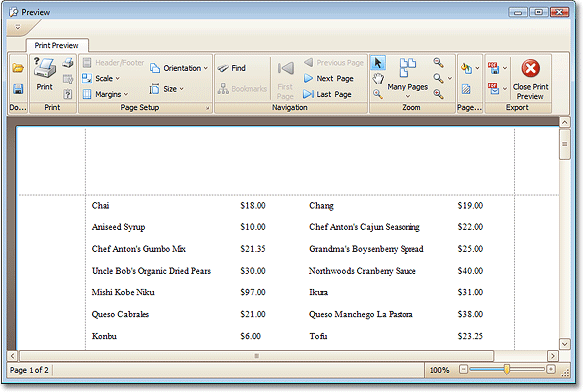The width and height of the screenshot is (583, 392).
Task: Open the quick access toolbar customize arrow
Action: (17, 27)
